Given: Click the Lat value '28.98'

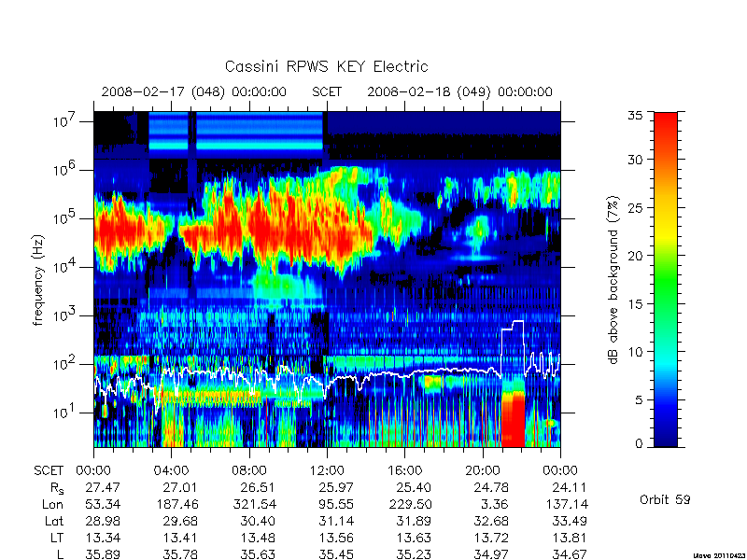Looking at the screenshot, I should (103, 522).
